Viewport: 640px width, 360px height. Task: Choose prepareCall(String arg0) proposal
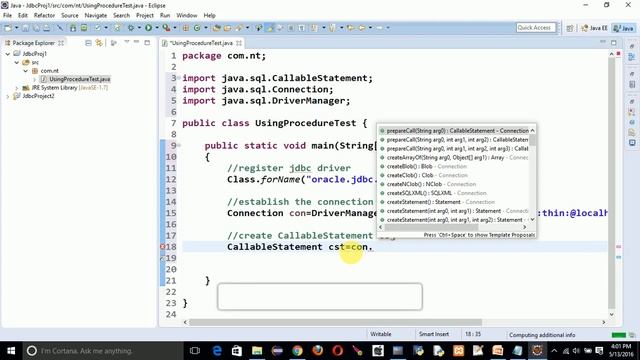[454, 131]
